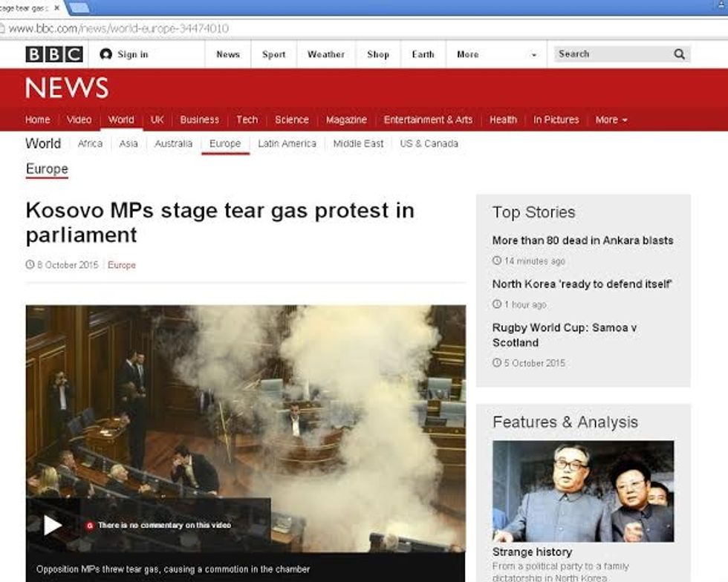Click the Europe tag beside the article date
The width and height of the screenshot is (728, 582).
coord(122,265)
